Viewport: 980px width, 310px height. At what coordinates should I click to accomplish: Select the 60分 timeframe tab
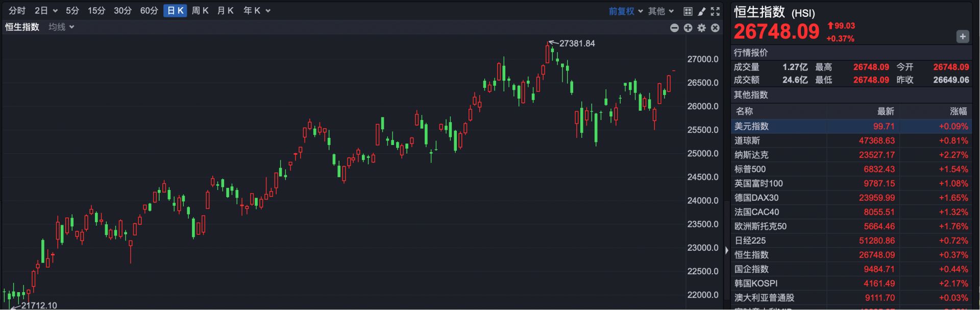pyautogui.click(x=149, y=11)
